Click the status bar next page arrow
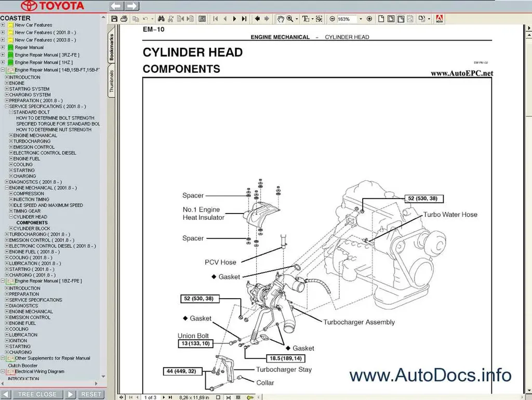Screen dimensions: 532x400 click(164, 397)
